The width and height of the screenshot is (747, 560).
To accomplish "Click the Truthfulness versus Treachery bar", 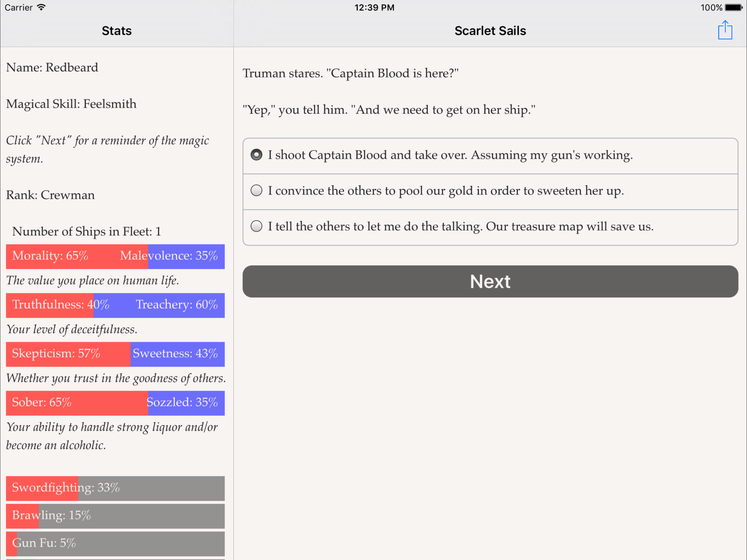I will pos(115,305).
